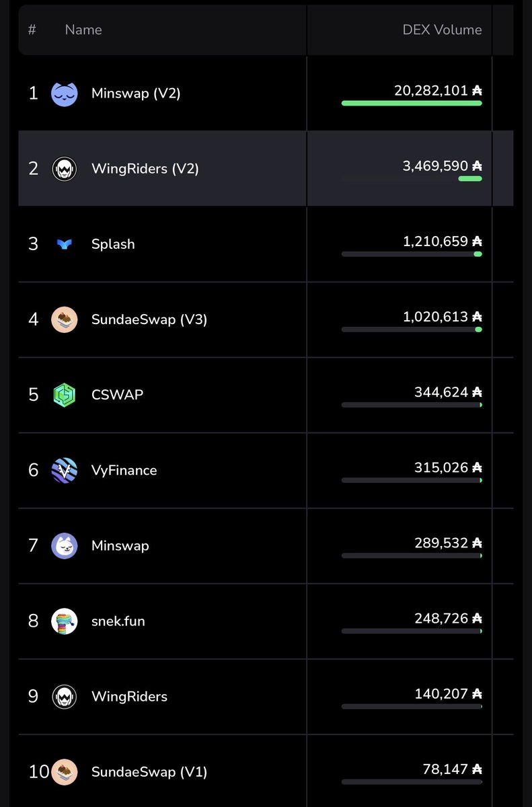This screenshot has height=807, width=532.
Task: Click the VyFinance striped logo icon
Action: tap(65, 470)
